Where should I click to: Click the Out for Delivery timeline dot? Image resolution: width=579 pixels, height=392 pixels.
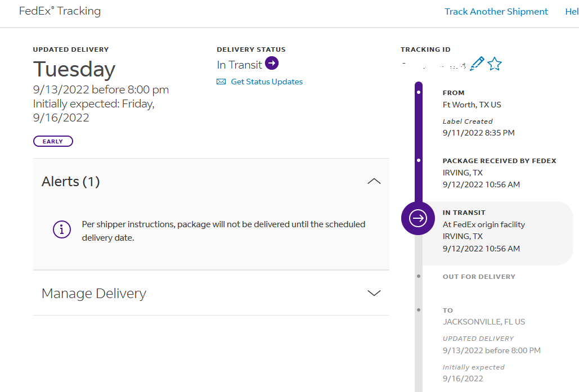click(x=419, y=276)
